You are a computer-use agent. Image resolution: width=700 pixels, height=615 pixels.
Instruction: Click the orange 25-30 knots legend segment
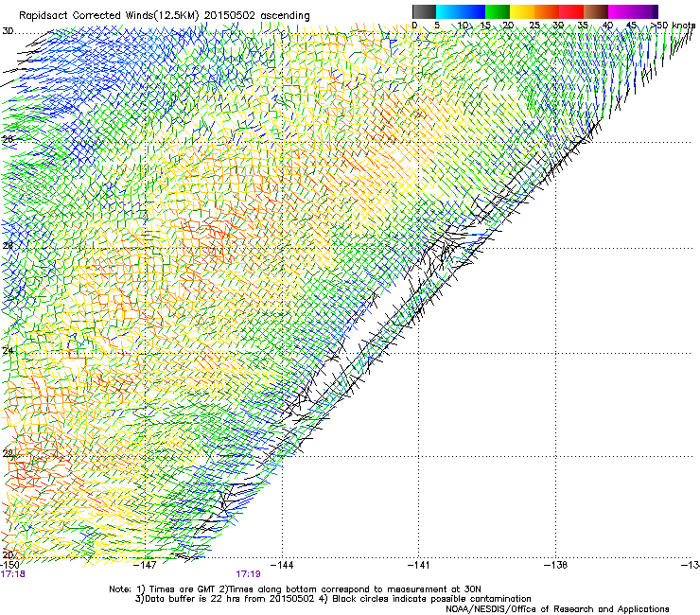pos(547,11)
